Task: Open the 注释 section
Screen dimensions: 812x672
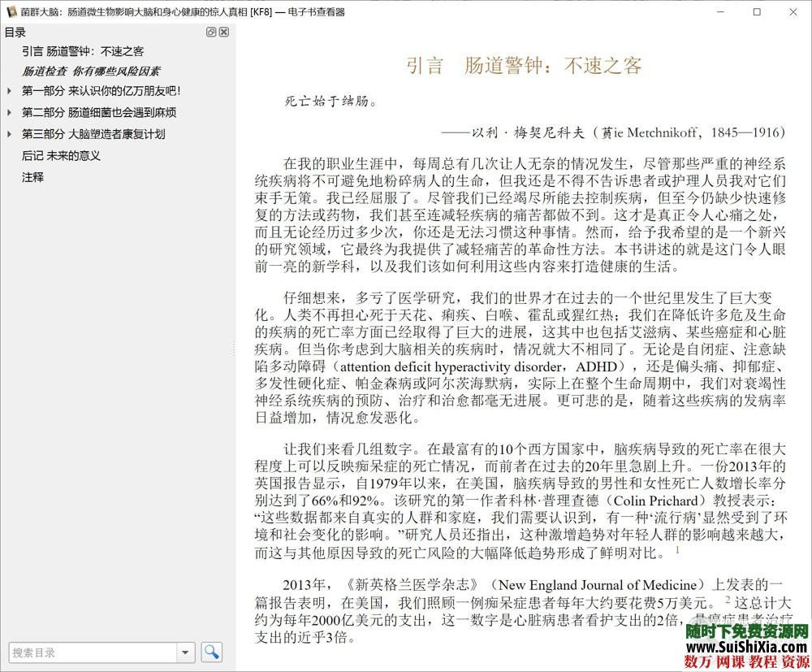Action: point(32,176)
